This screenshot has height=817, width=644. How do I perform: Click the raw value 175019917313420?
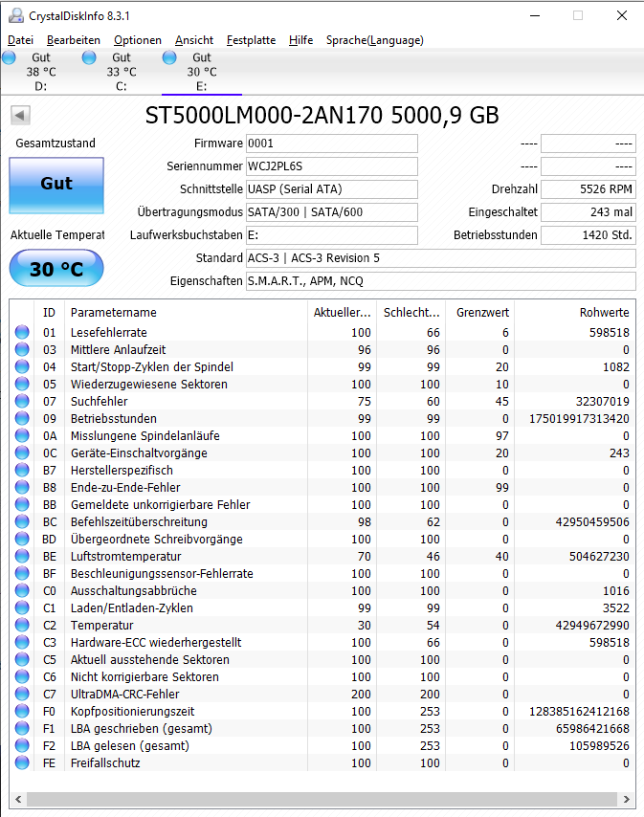pyautogui.click(x=579, y=418)
